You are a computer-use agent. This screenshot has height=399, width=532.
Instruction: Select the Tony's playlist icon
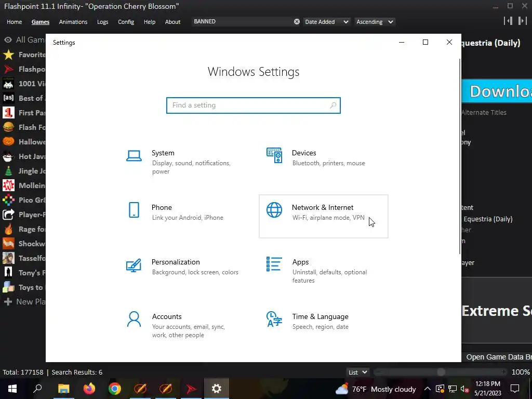(x=8, y=272)
